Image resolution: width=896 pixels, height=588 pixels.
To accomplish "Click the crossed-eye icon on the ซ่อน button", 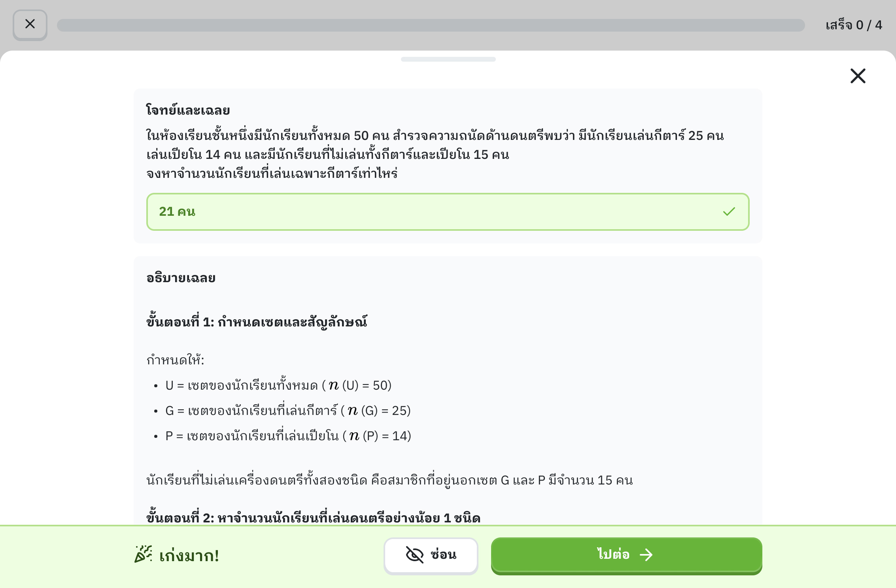I will (414, 555).
